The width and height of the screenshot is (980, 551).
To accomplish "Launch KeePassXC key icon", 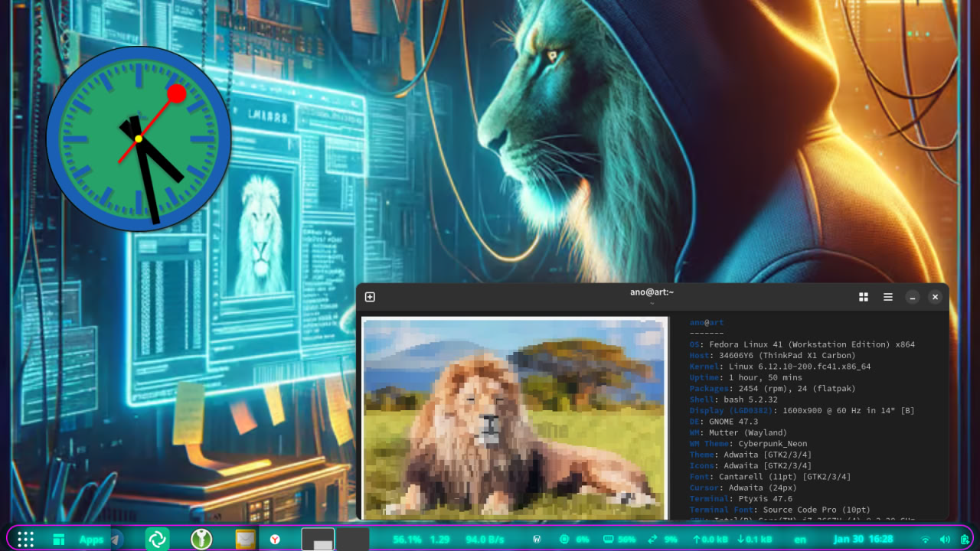I will 201,540.
